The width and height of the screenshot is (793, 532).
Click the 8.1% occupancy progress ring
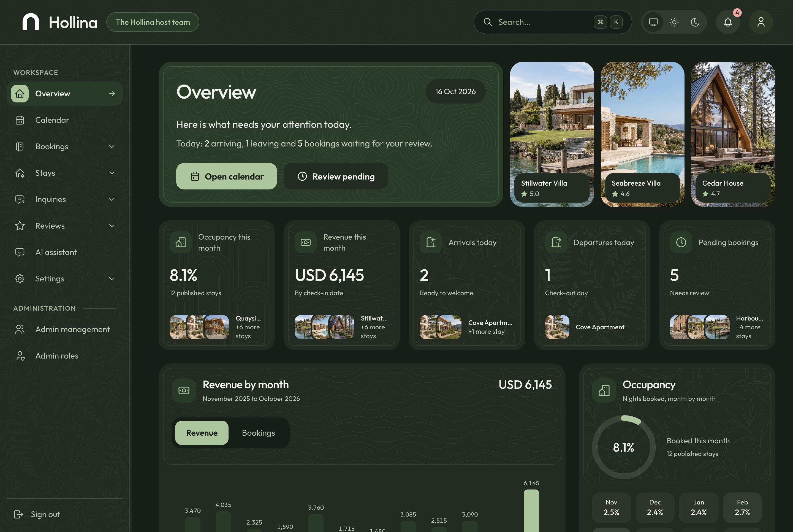(623, 447)
